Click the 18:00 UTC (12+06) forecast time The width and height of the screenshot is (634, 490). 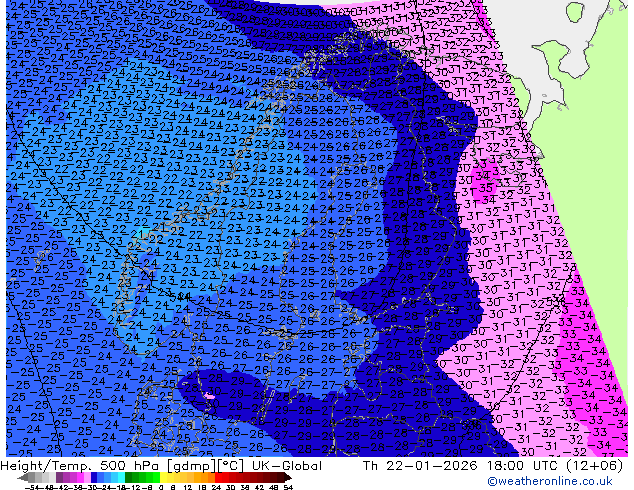coord(555,466)
